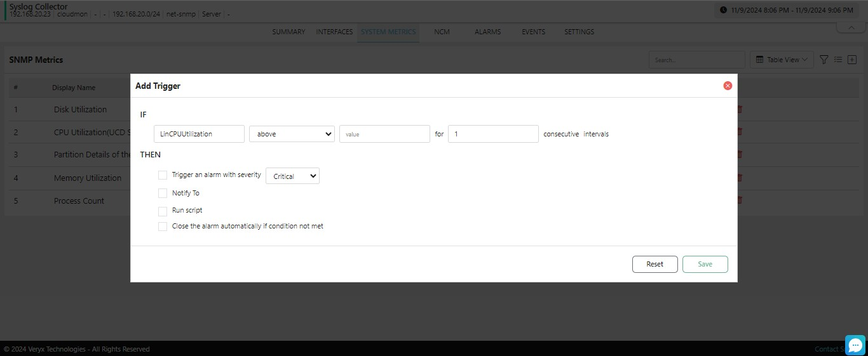Click the list options icon

pyautogui.click(x=838, y=60)
